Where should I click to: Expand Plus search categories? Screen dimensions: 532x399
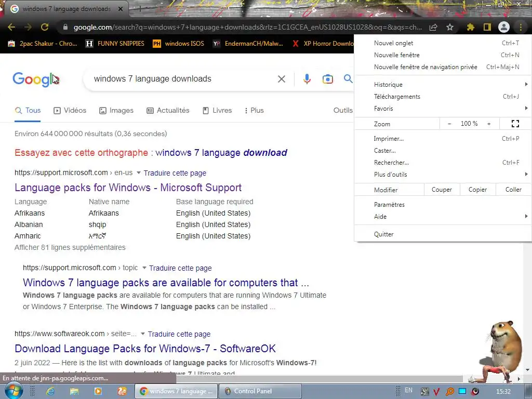click(254, 111)
